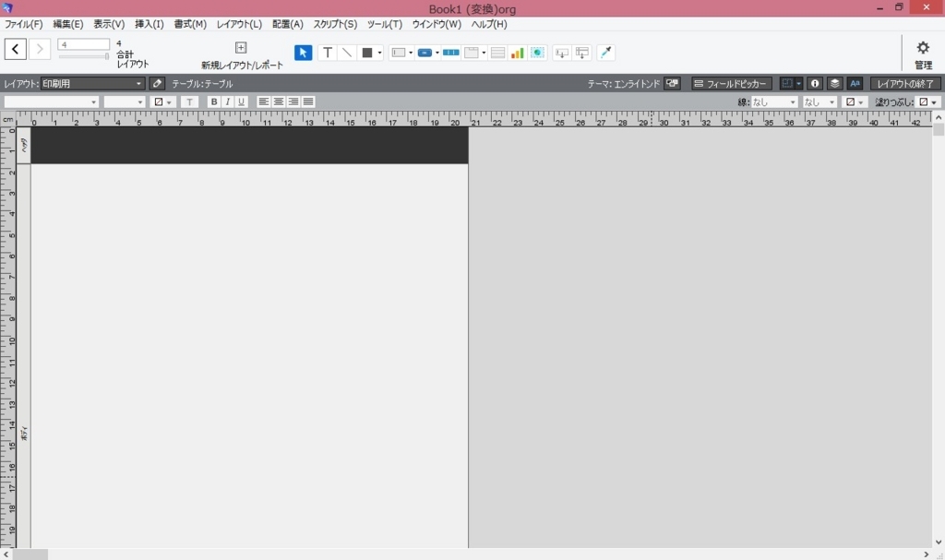The height and width of the screenshot is (560, 945).
Task: Select the Field tool
Action: [x=562, y=53]
